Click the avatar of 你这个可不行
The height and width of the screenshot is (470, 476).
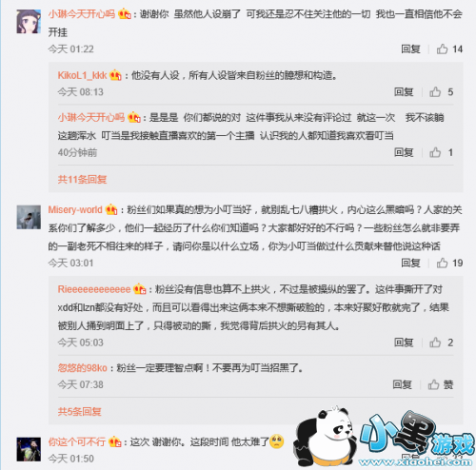coord(29,449)
